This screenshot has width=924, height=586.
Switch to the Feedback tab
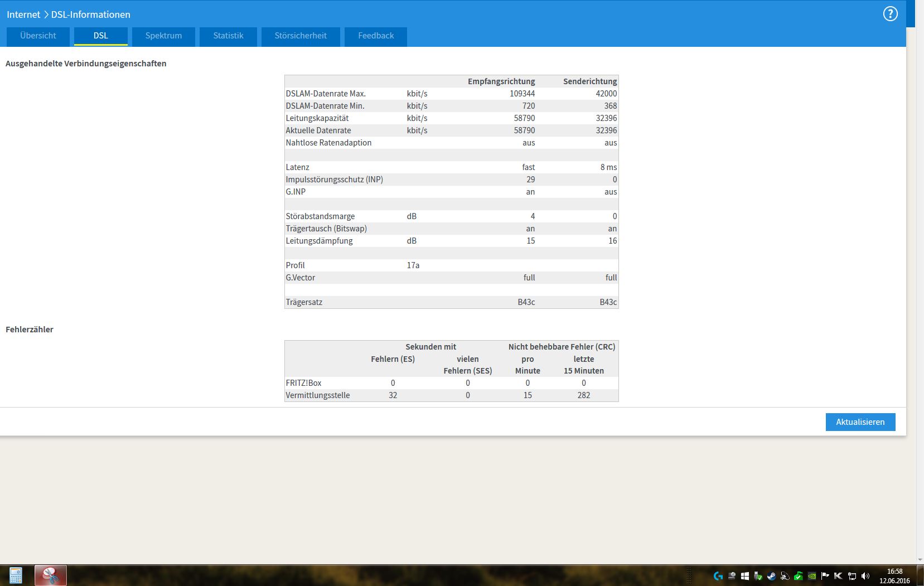click(x=376, y=36)
